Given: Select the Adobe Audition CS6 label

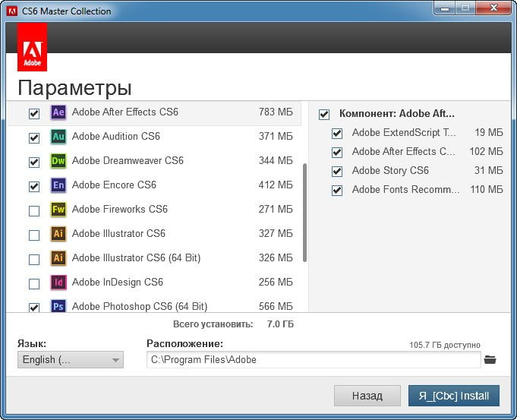Looking at the screenshot, I should pyautogui.click(x=115, y=137).
